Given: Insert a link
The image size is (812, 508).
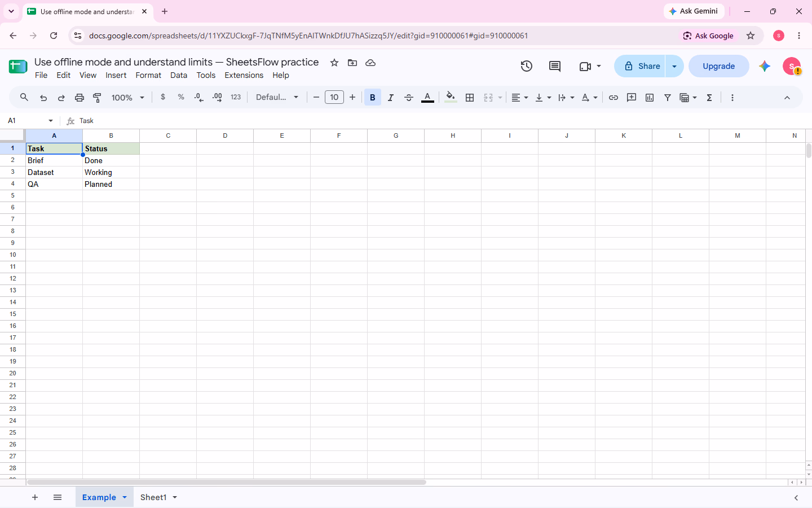Looking at the screenshot, I should (x=614, y=98).
